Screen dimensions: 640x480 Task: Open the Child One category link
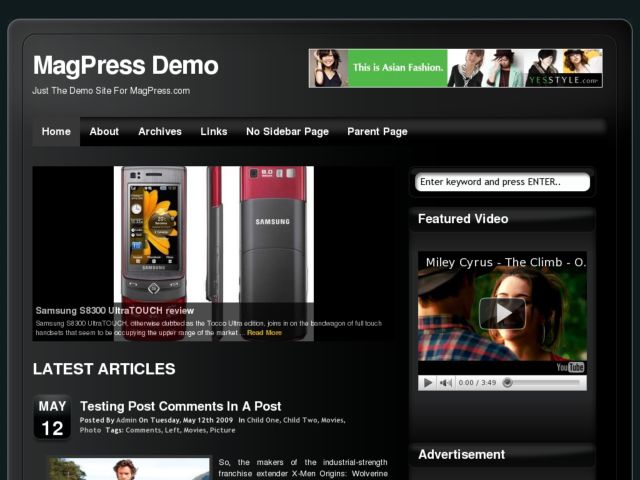click(263, 420)
